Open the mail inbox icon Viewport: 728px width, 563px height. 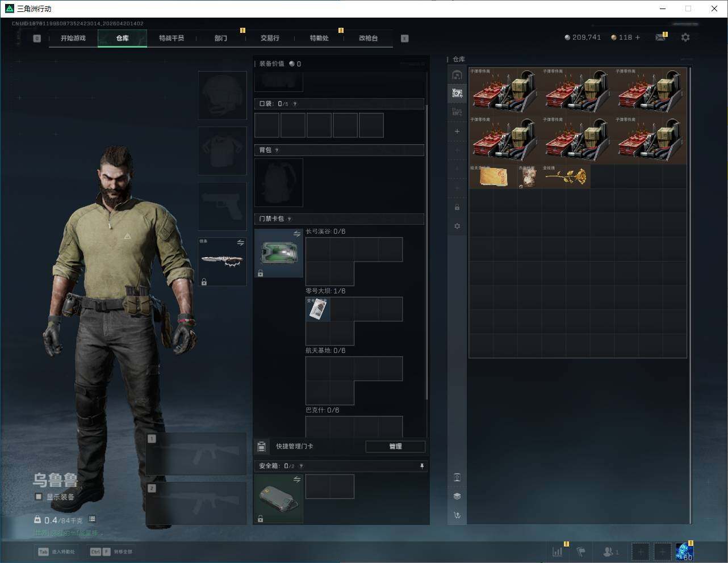pos(660,37)
